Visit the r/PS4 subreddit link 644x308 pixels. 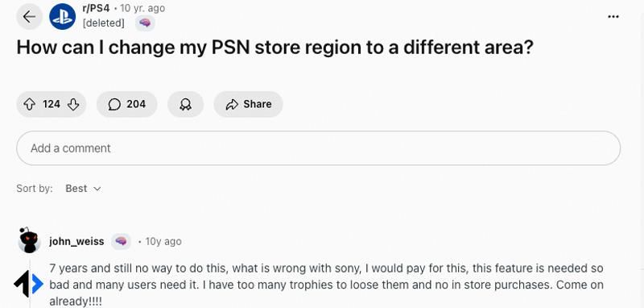[x=96, y=8]
